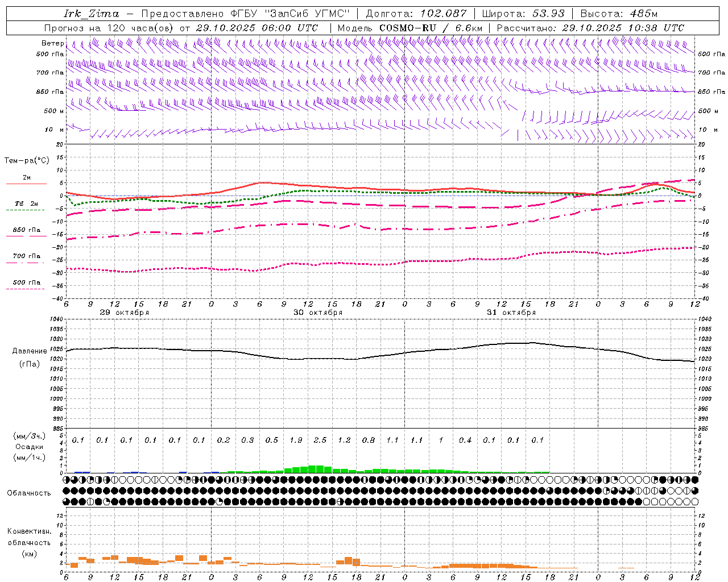Image resolution: width=728 pixels, height=582 pixels.
Task: Click 'Рассчитано: 29.10.2025 10:38 UTC' timestamp
Action: (x=590, y=28)
